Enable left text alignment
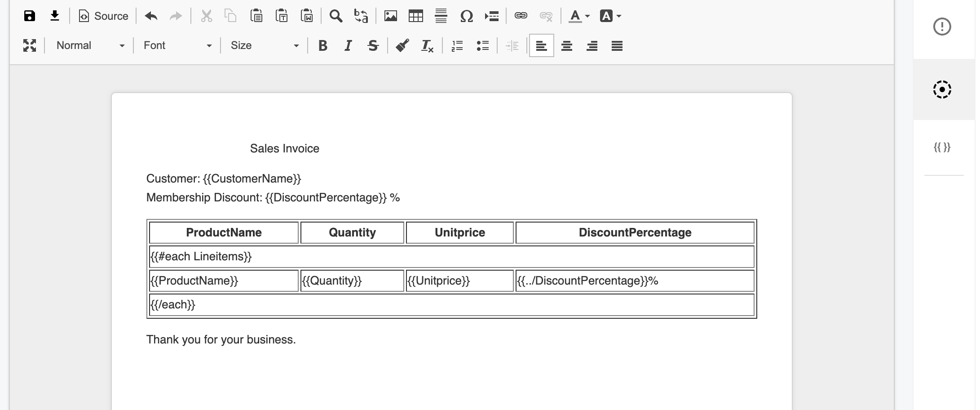The image size is (980, 410). coord(541,45)
